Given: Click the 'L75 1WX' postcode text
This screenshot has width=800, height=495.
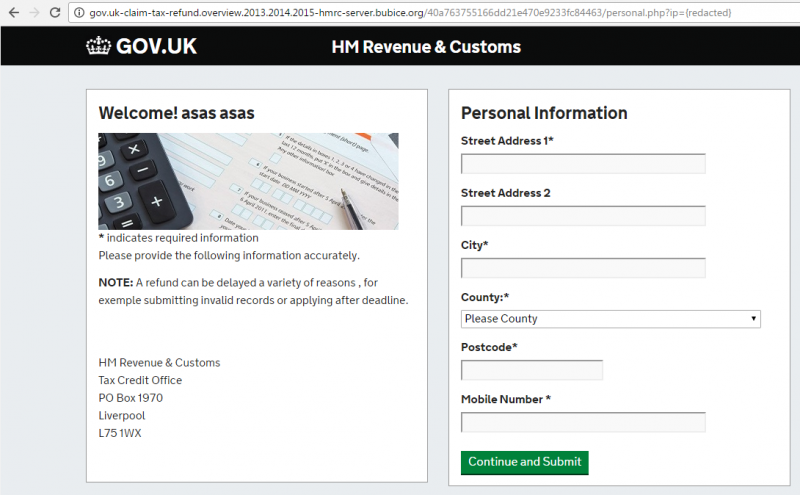Looking at the screenshot, I should pyautogui.click(x=120, y=433).
